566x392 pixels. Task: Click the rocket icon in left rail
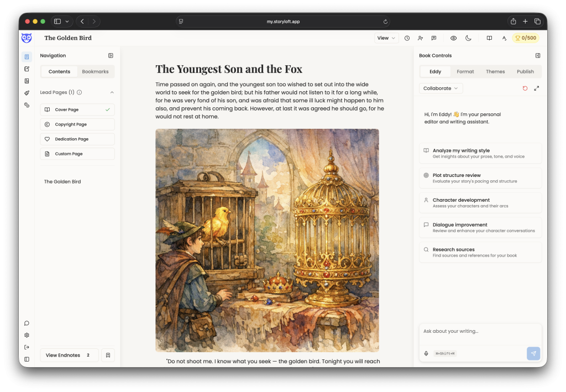[27, 93]
